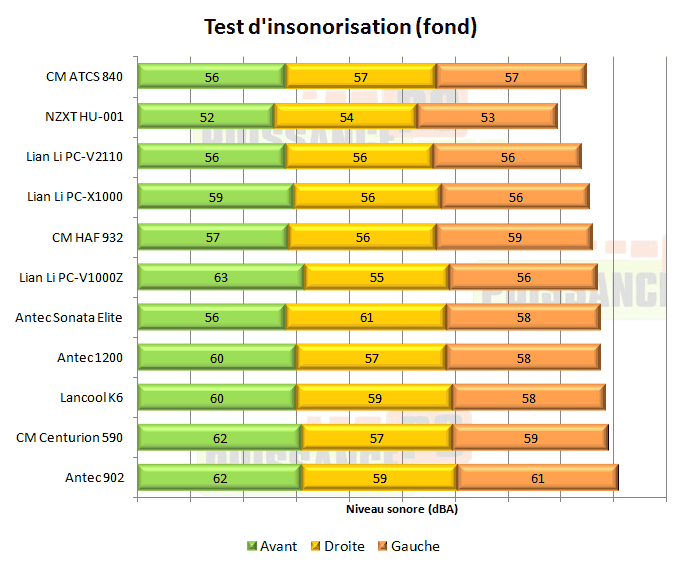Click the Gauche legend label
Viewport: 682px width, 569px height.
415,546
